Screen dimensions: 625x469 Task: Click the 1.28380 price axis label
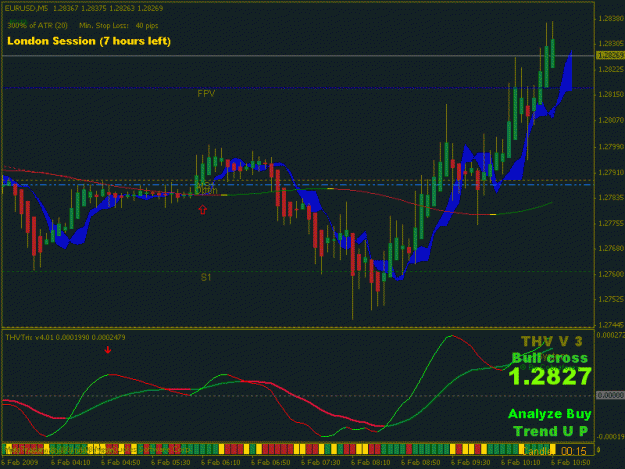tap(611, 19)
